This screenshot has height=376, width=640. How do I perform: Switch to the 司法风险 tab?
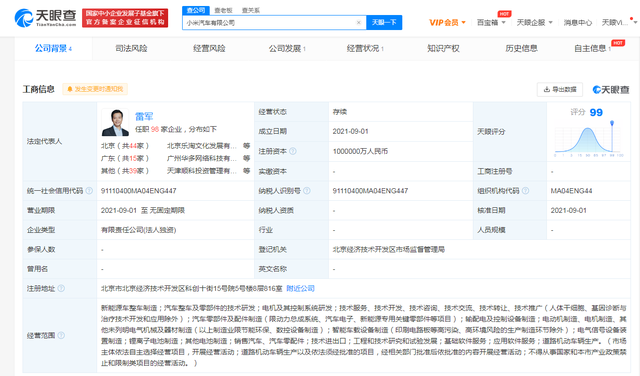pyautogui.click(x=131, y=49)
